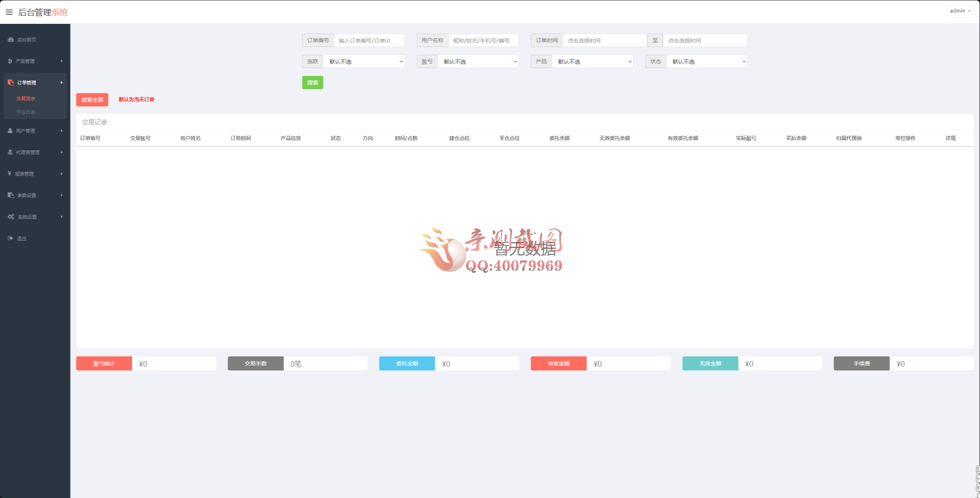Image resolution: width=980 pixels, height=498 pixels.
Task: Open the 状态 dropdown selector
Action: pos(706,62)
